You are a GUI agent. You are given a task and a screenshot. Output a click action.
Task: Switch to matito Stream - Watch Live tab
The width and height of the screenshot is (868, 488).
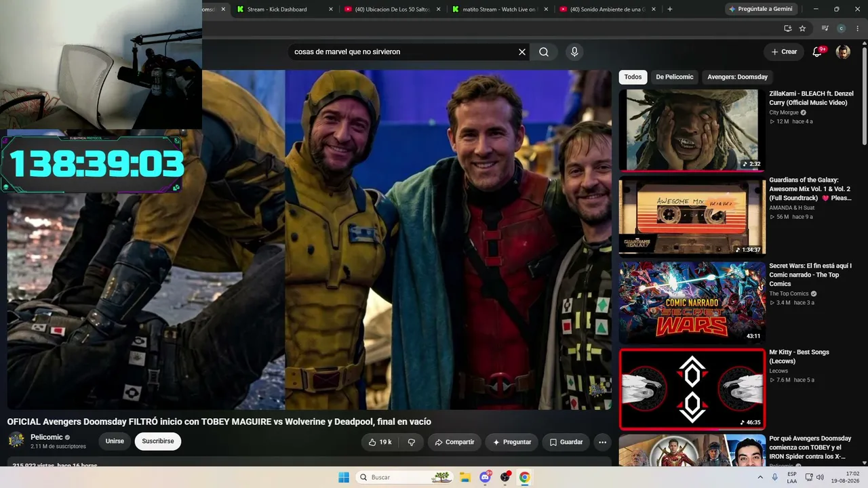pyautogui.click(x=500, y=9)
